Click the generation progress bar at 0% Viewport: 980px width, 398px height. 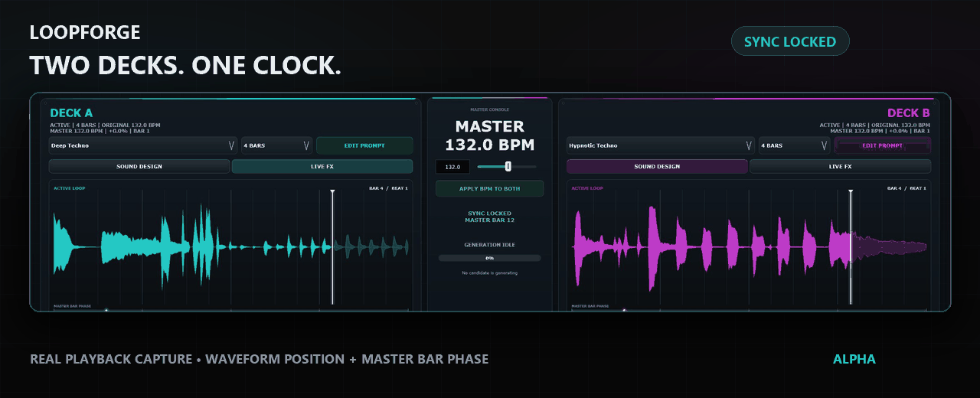490,258
